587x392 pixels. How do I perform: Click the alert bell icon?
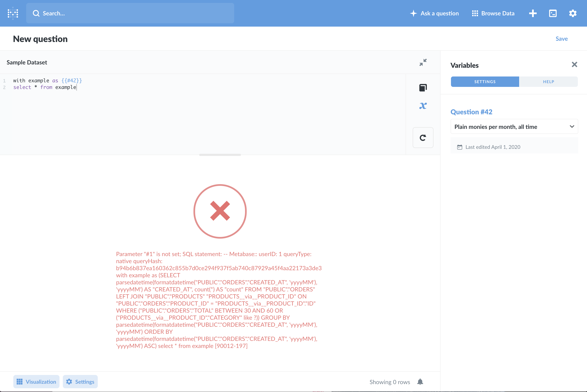tap(420, 382)
